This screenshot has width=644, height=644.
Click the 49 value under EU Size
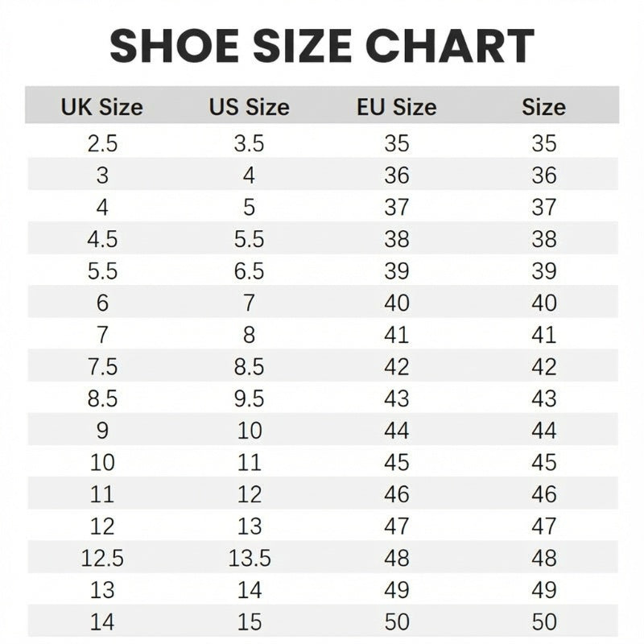click(397, 589)
